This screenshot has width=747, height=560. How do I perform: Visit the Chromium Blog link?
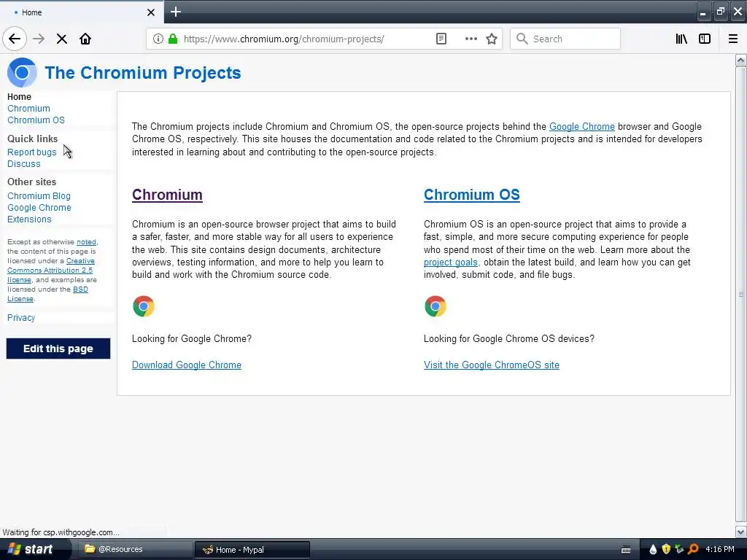(x=39, y=195)
